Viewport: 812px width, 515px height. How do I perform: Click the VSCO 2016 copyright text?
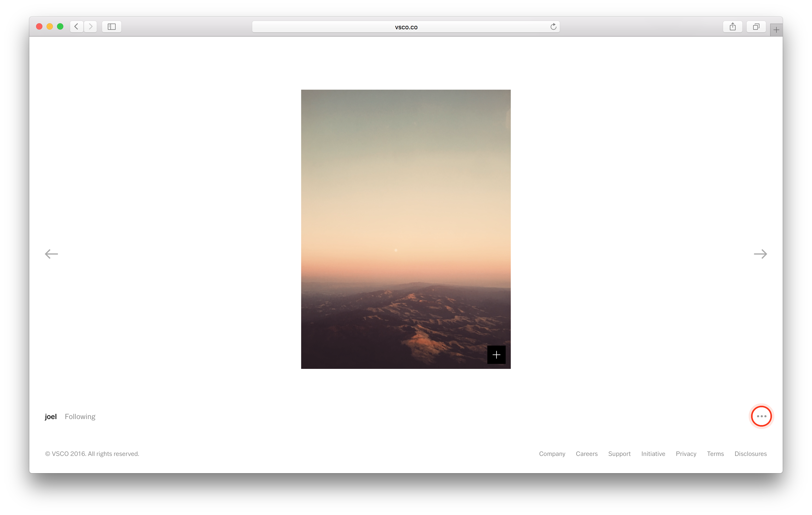coord(92,454)
